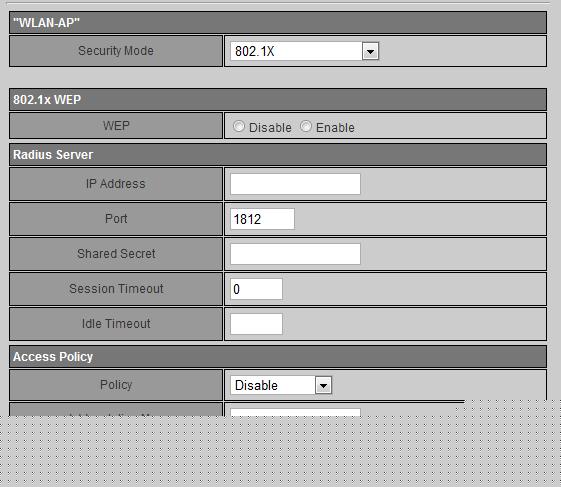Select the WEP Enable radio button
This screenshot has width=561, height=487.
point(306,126)
